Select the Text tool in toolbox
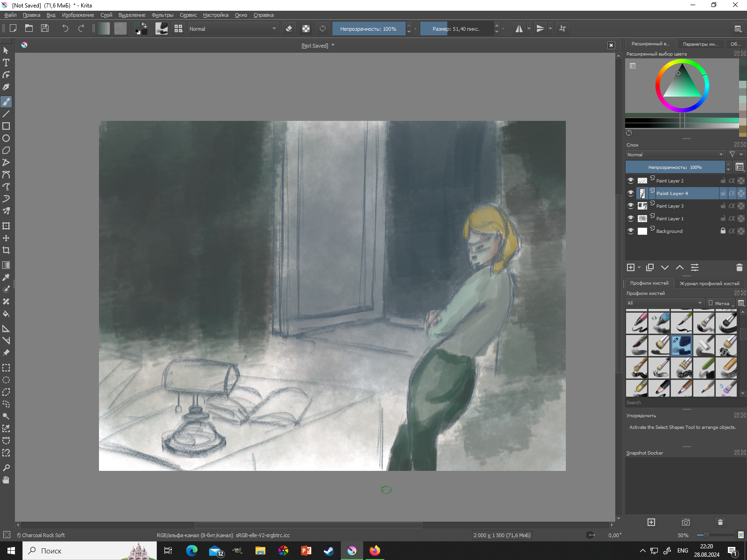 6,63
